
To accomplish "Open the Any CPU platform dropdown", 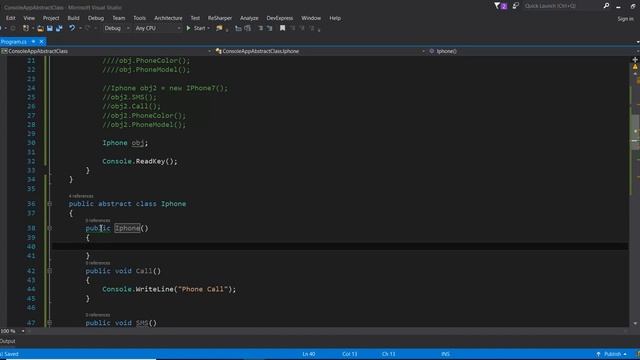I will pyautogui.click(x=158, y=28).
